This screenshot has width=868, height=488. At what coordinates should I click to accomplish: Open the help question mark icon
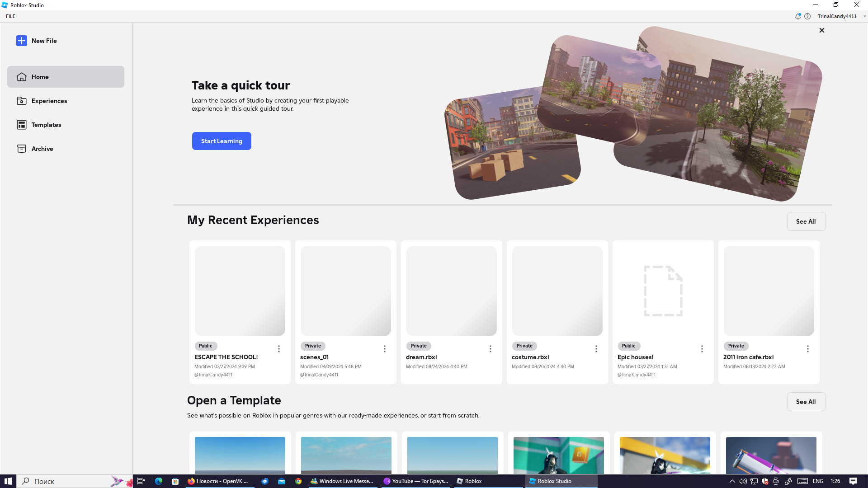(807, 16)
